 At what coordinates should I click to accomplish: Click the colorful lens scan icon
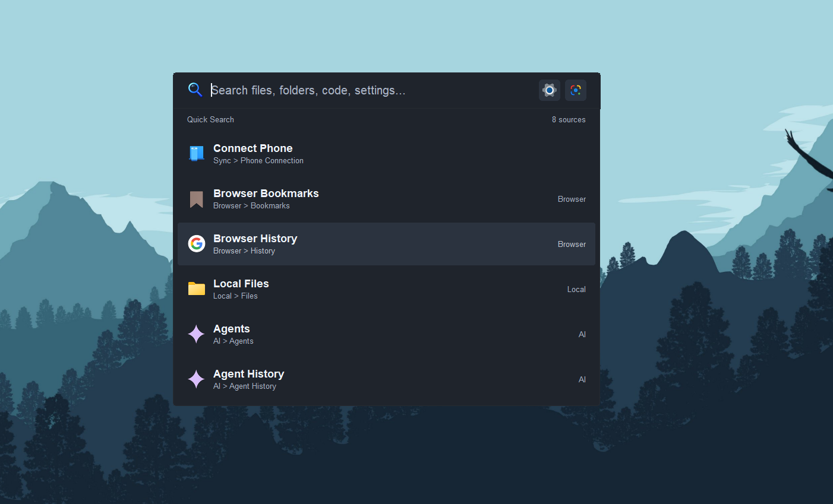pos(576,90)
